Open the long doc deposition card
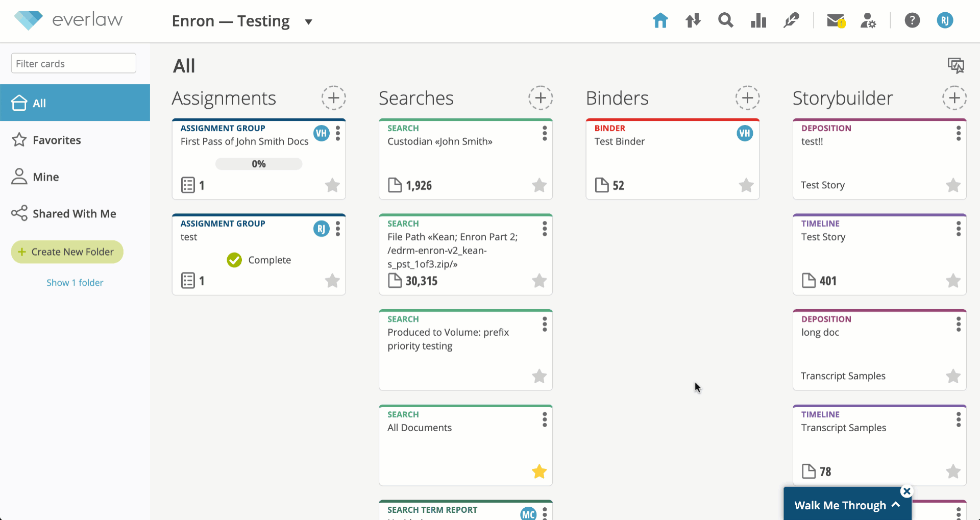 click(879, 350)
